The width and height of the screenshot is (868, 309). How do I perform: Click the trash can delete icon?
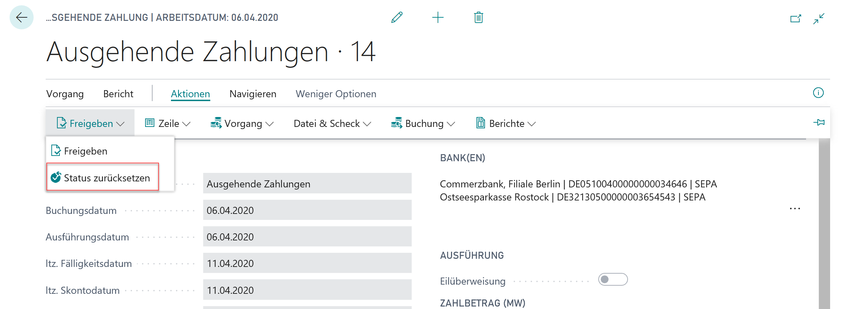pyautogui.click(x=479, y=17)
